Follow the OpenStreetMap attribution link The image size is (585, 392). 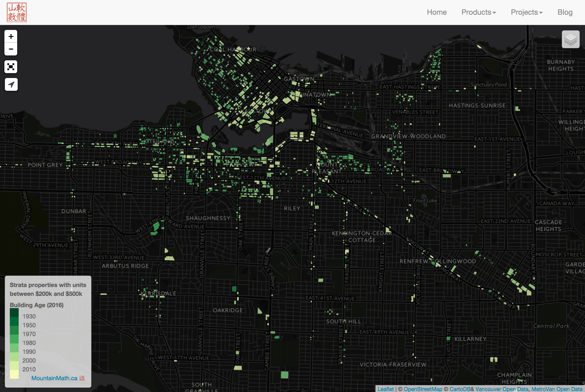423,389
